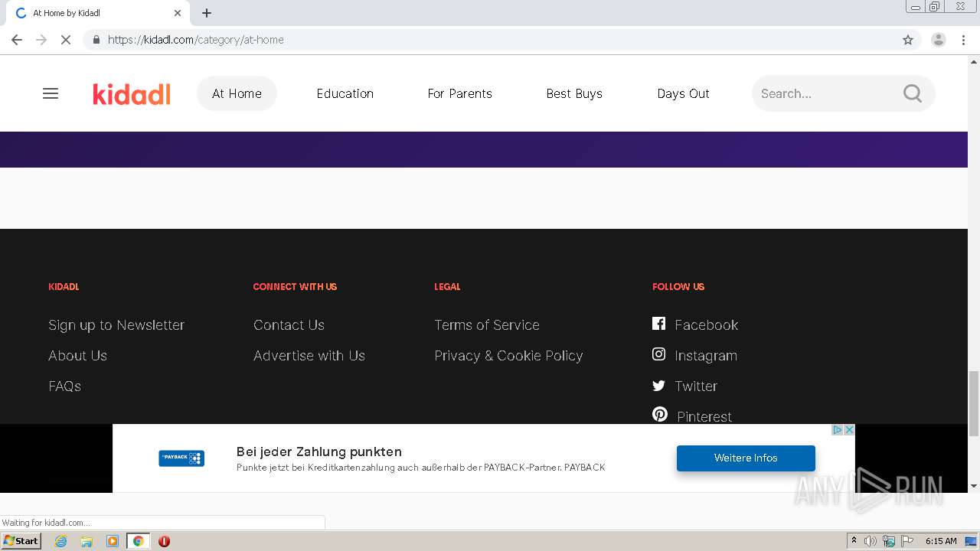Close the At Home by Kidadl tab

(178, 13)
